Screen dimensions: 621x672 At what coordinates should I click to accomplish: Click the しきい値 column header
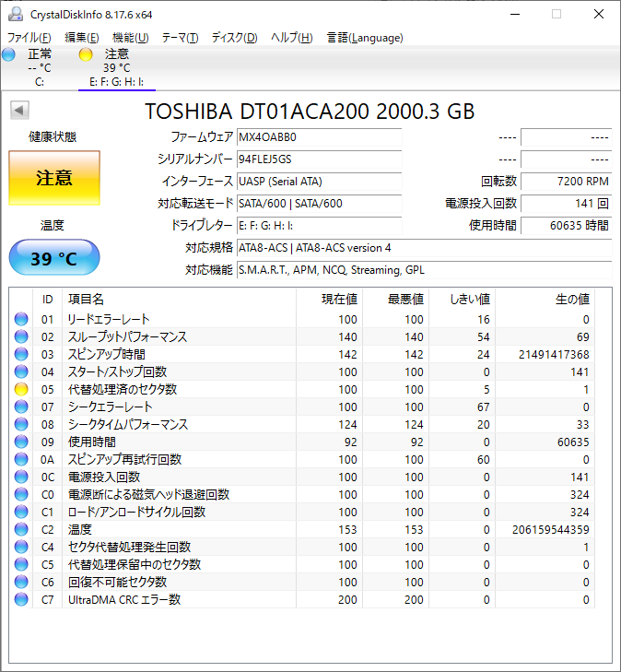coord(463,300)
